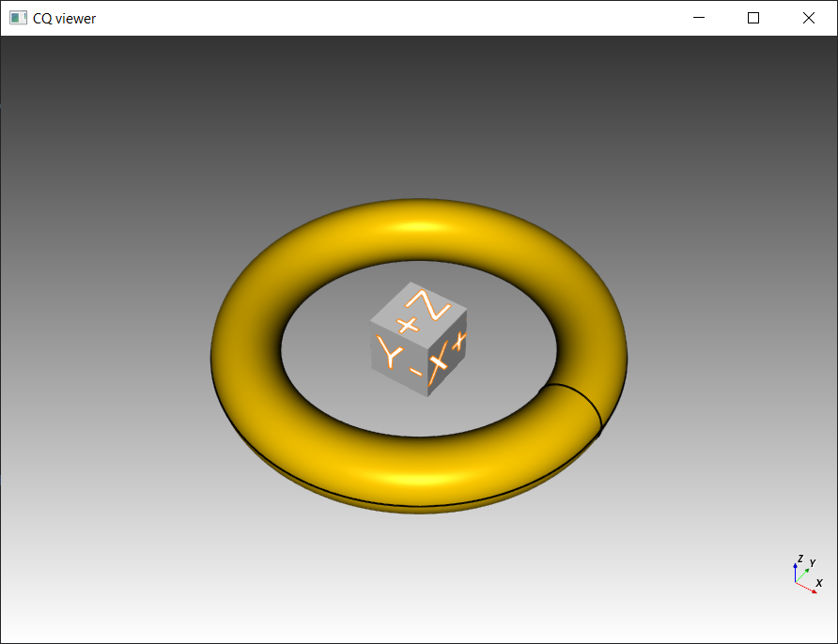Click the CQ viewer app icon in title bar
838x644 pixels.
click(x=18, y=18)
